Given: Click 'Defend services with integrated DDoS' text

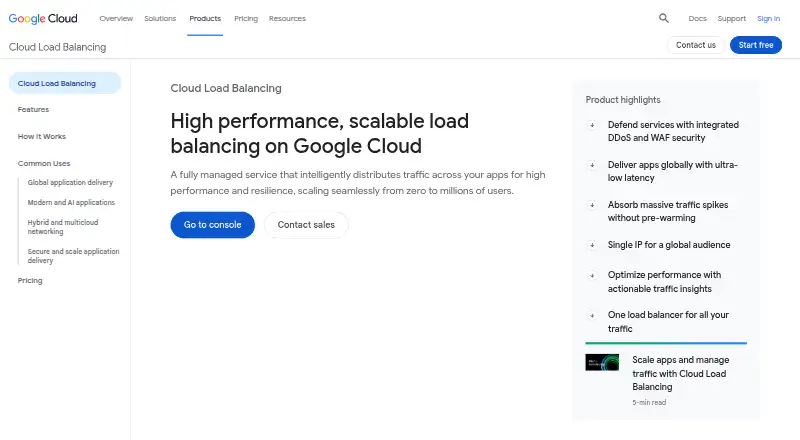Looking at the screenshot, I should point(673,131).
